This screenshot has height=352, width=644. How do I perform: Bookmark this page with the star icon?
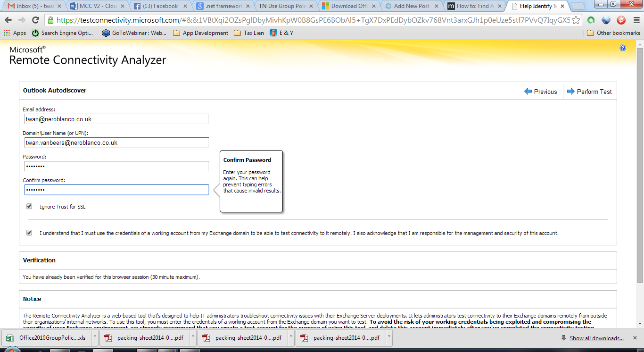(576, 20)
